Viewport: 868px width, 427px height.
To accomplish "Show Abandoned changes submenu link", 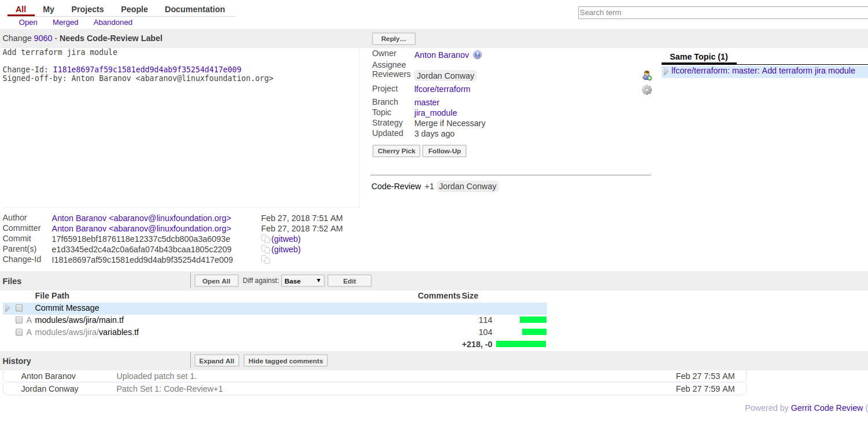I will 113,23.
